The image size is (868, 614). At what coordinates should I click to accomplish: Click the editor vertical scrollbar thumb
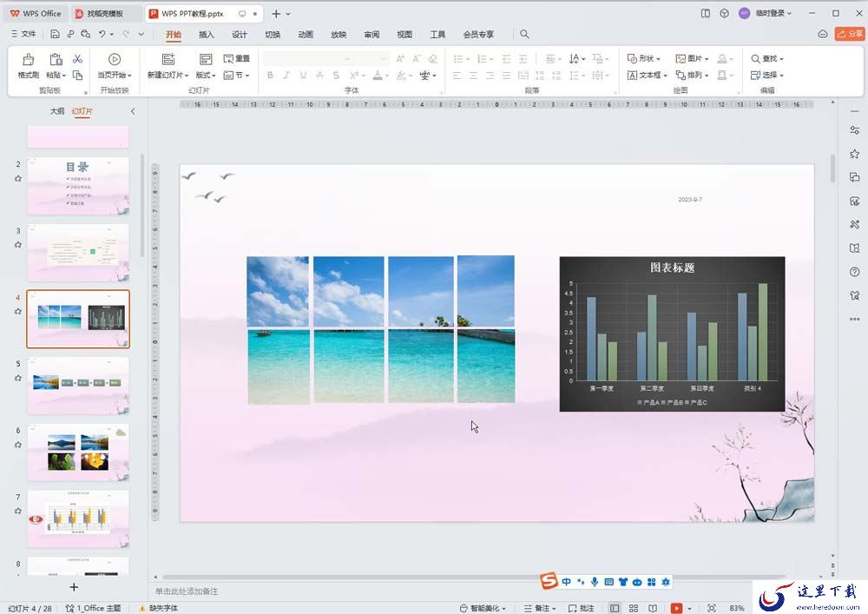[832, 168]
